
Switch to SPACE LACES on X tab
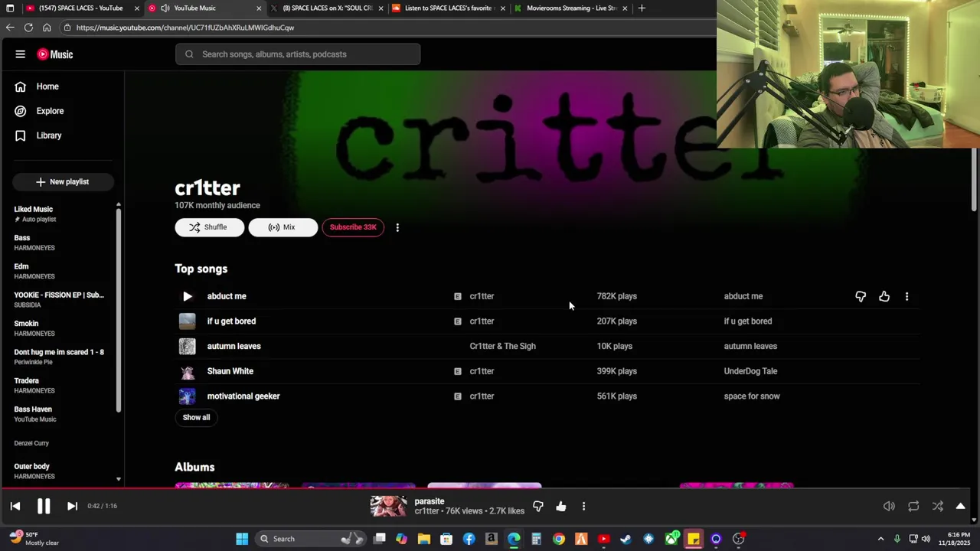pyautogui.click(x=327, y=8)
